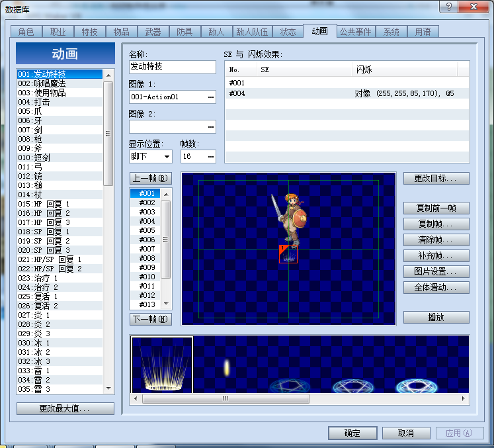
Task: Open the 系统 tab
Action: (x=391, y=32)
